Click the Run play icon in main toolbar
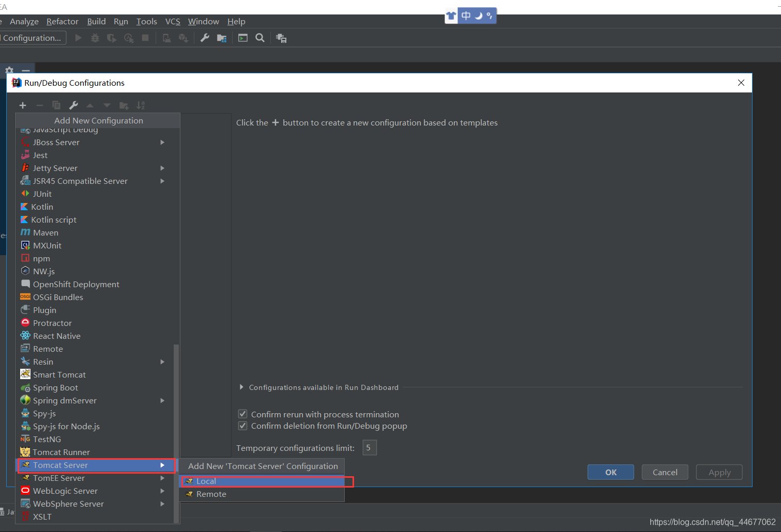Screen dimensions: 781x532 [x=78, y=38]
